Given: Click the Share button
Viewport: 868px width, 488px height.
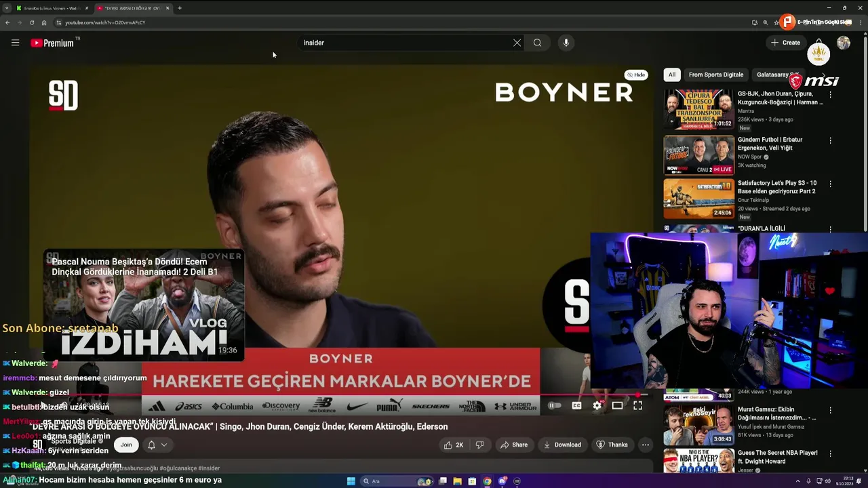Looking at the screenshot, I should pos(513,445).
